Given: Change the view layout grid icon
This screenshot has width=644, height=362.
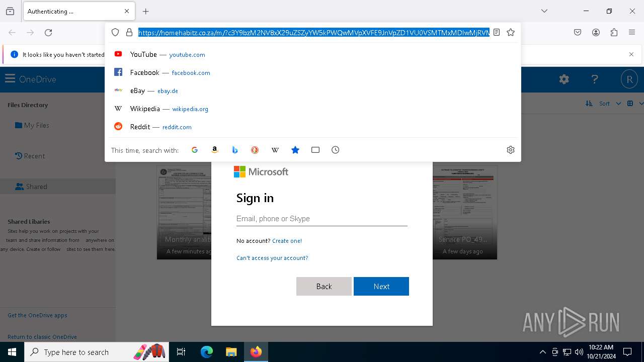Looking at the screenshot, I should tap(630, 104).
